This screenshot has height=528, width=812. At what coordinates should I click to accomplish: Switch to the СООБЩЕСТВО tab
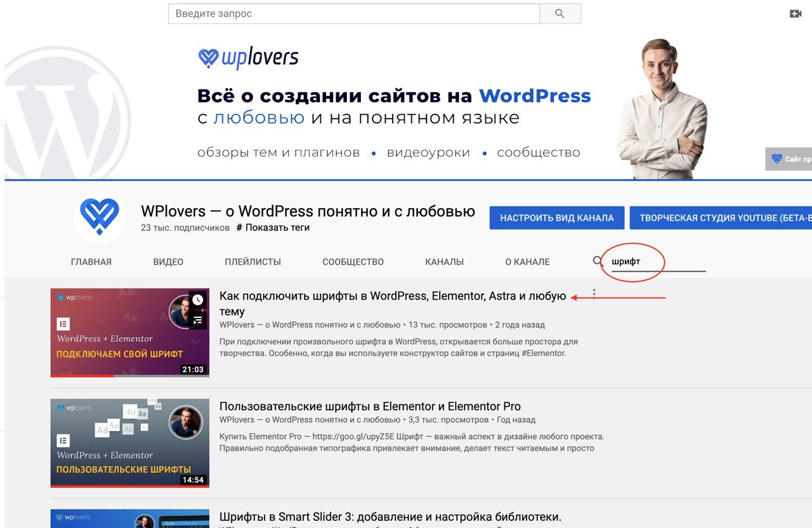[353, 261]
